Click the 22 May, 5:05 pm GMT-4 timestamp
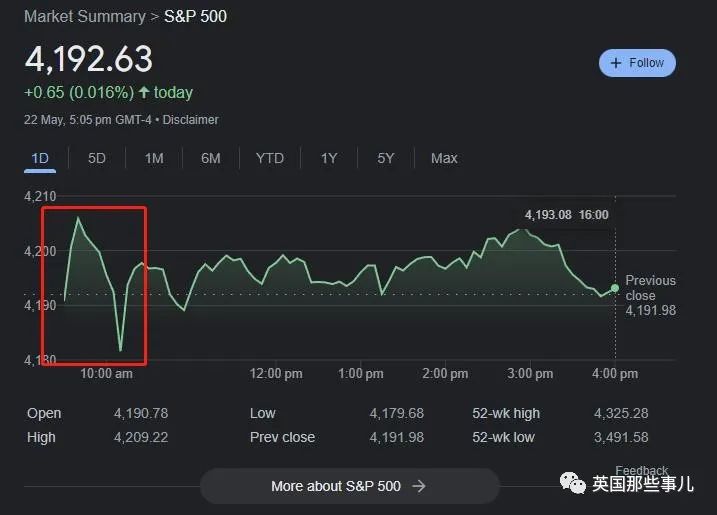Screen dimensions: 717x515 click(x=87, y=120)
